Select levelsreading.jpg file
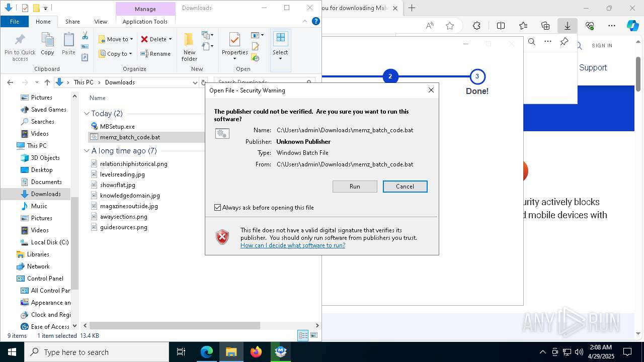This screenshot has width=644, height=362. (x=122, y=174)
